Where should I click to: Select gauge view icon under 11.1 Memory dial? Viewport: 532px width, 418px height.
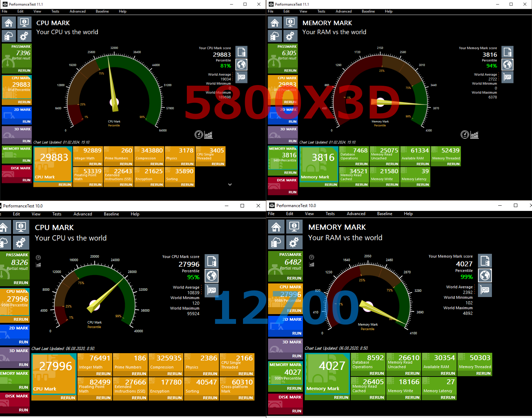(x=465, y=135)
